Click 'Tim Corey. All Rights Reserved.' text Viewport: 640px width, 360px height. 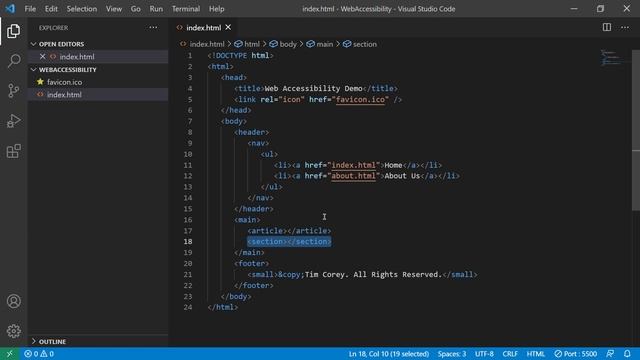coord(373,274)
